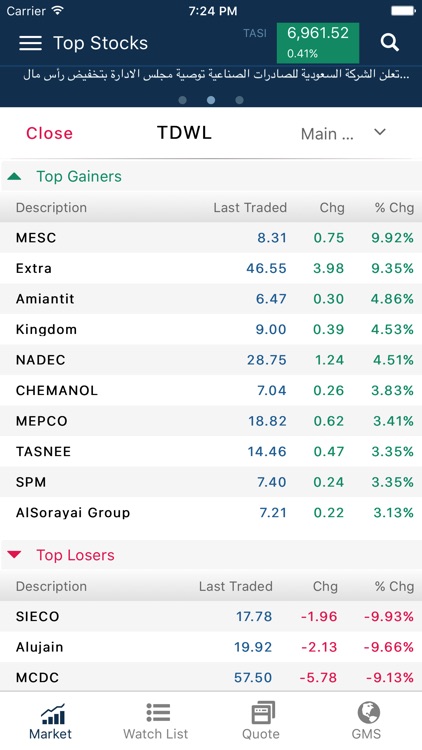This screenshot has width=422, height=750.
Task: Open the hamburger menu icon
Action: click(x=30, y=43)
